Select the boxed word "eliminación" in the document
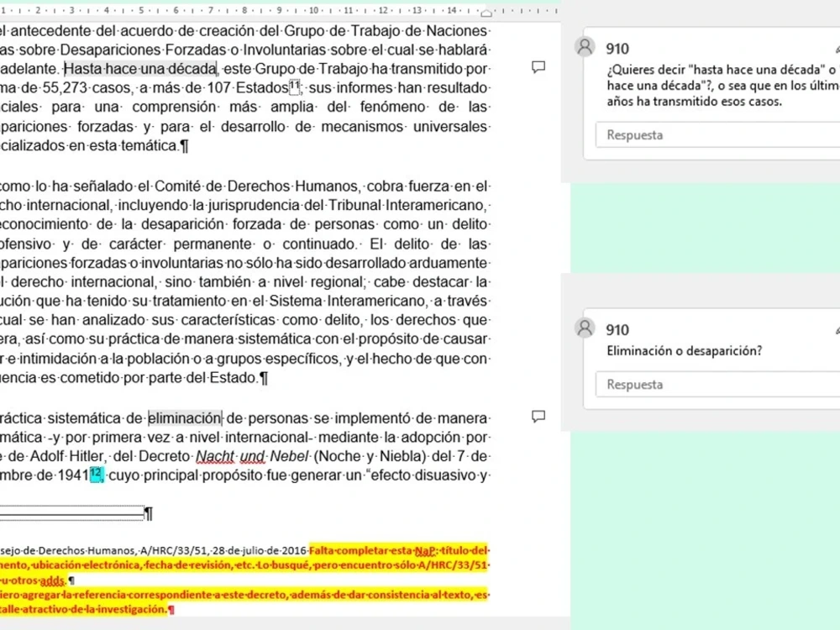Viewport: 840px width, 630px height. pos(185,417)
